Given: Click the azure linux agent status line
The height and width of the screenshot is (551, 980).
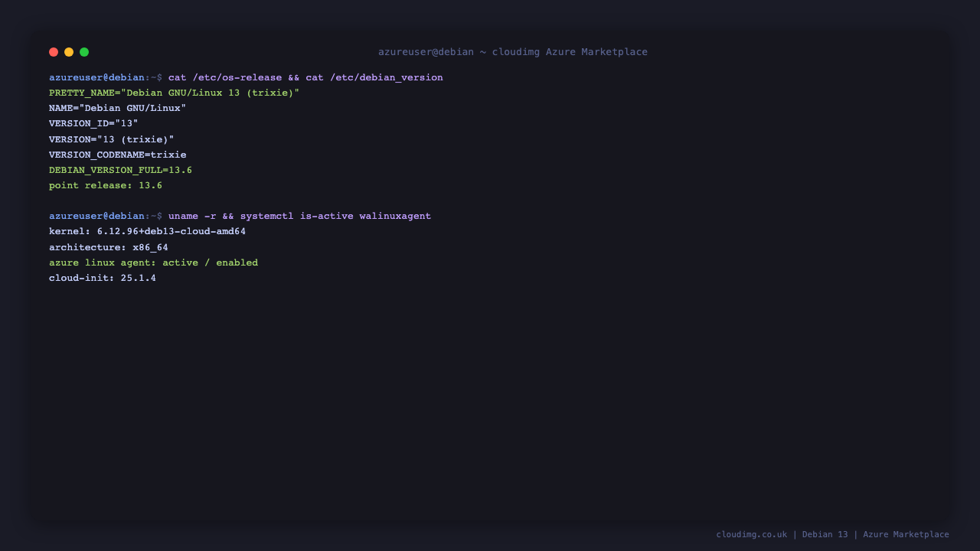Looking at the screenshot, I should (153, 262).
